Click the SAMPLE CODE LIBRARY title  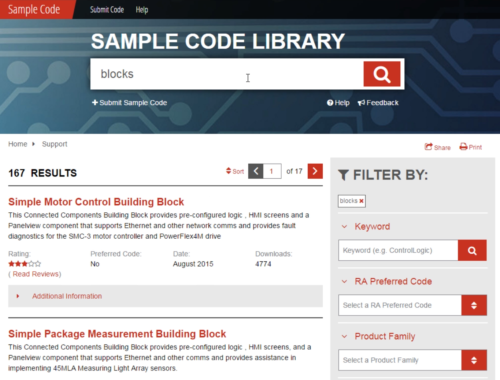point(218,41)
